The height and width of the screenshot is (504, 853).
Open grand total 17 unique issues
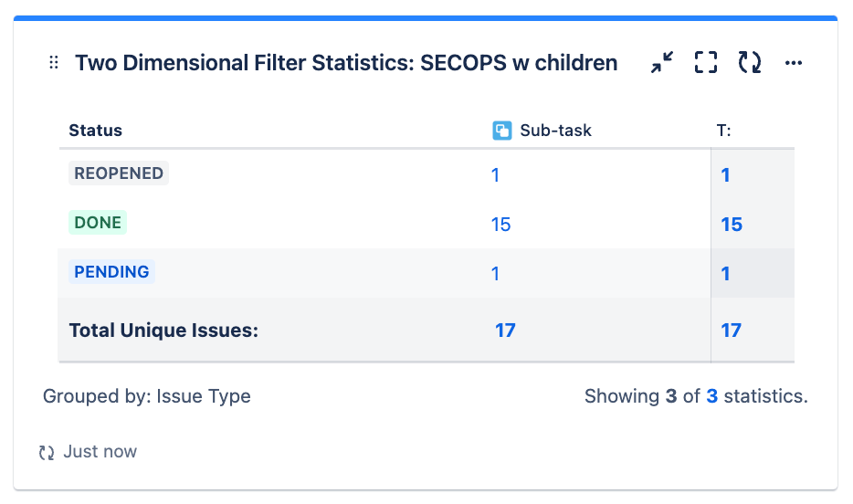732,331
